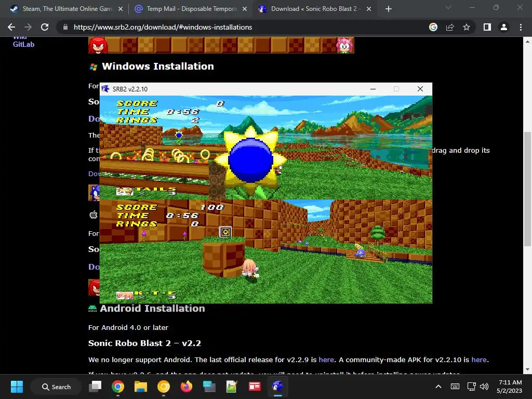The height and width of the screenshot is (399, 532).
Task: Open the Chrome profile menu
Action: coord(504,27)
